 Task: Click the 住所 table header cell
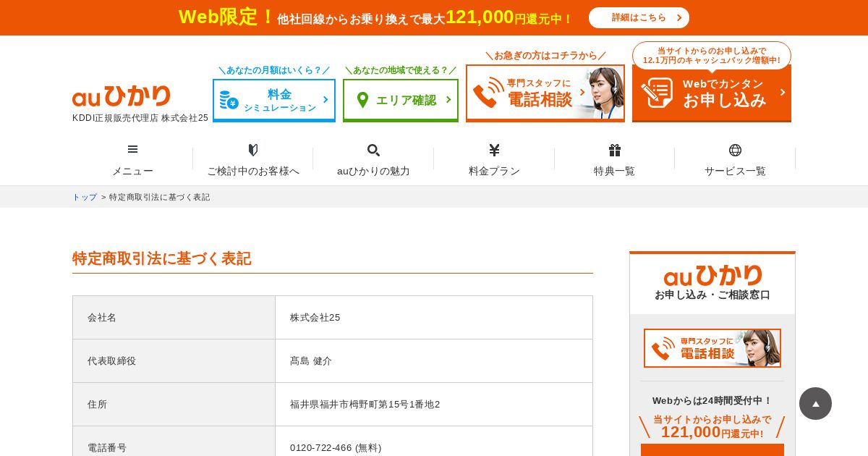[174, 404]
